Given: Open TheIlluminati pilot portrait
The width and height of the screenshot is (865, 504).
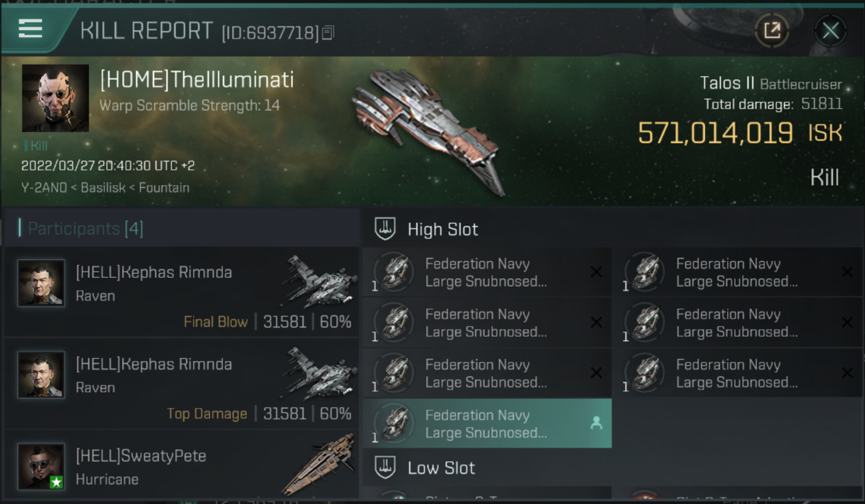Looking at the screenshot, I should tap(55, 98).
